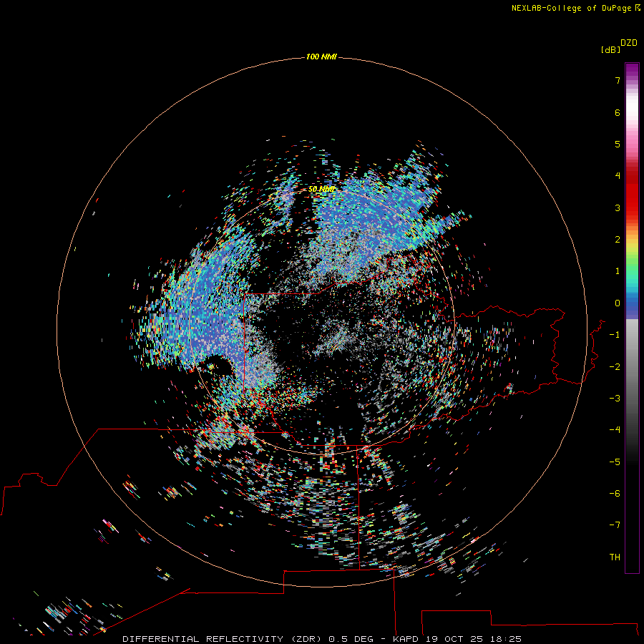
Task: Click the -2 value on the scale
Action: pos(615,367)
